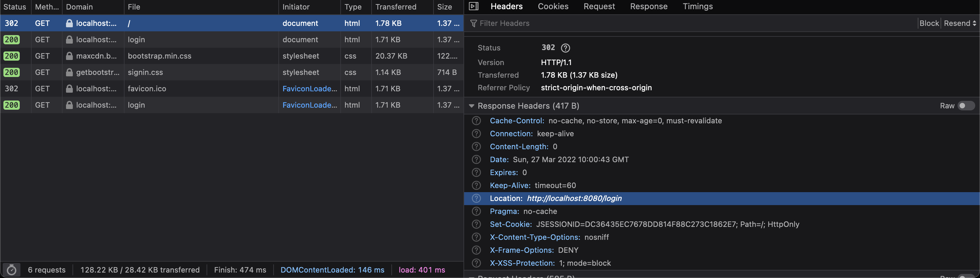Collapse the Response Headers section
980x278 pixels.
(472, 106)
